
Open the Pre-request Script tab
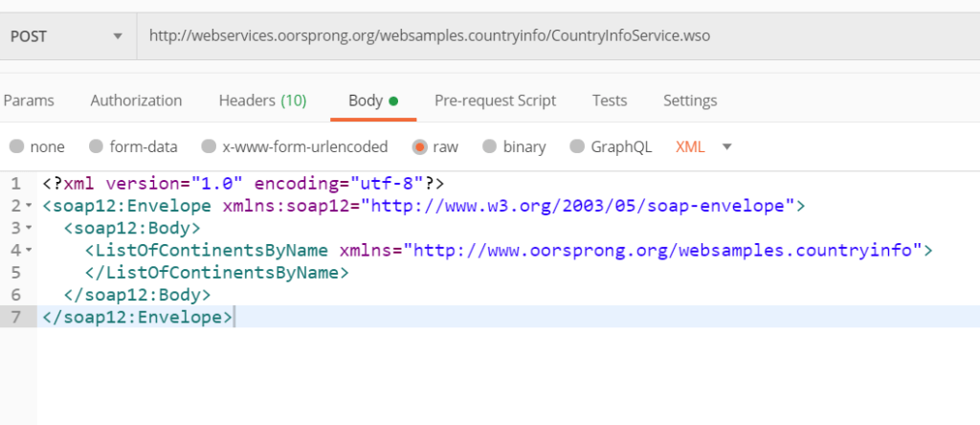pyautogui.click(x=495, y=101)
